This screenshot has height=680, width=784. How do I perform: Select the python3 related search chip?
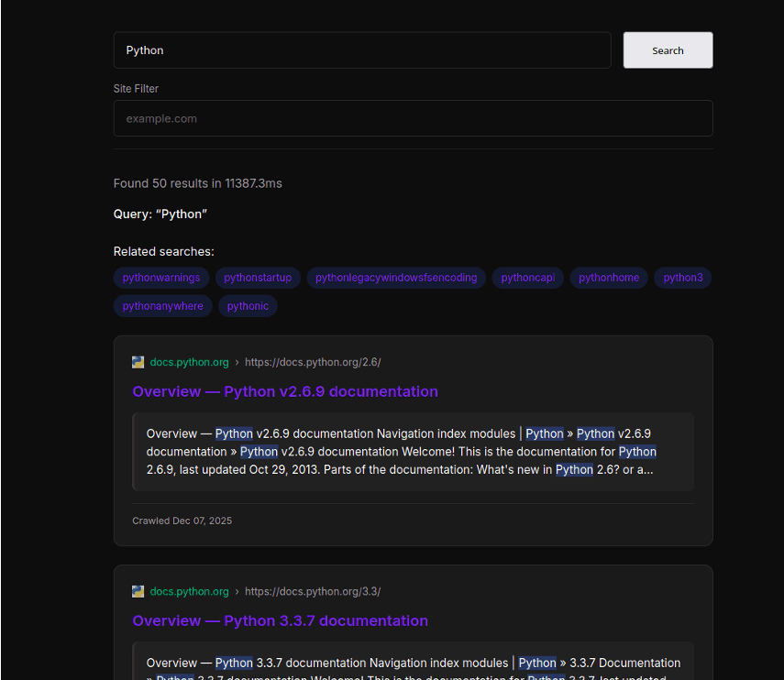682,278
